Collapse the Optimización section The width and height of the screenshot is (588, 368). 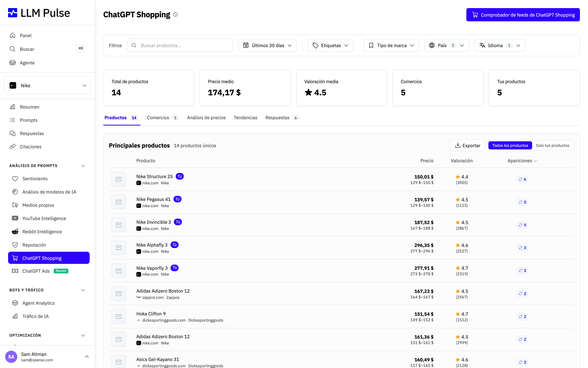[x=83, y=335]
